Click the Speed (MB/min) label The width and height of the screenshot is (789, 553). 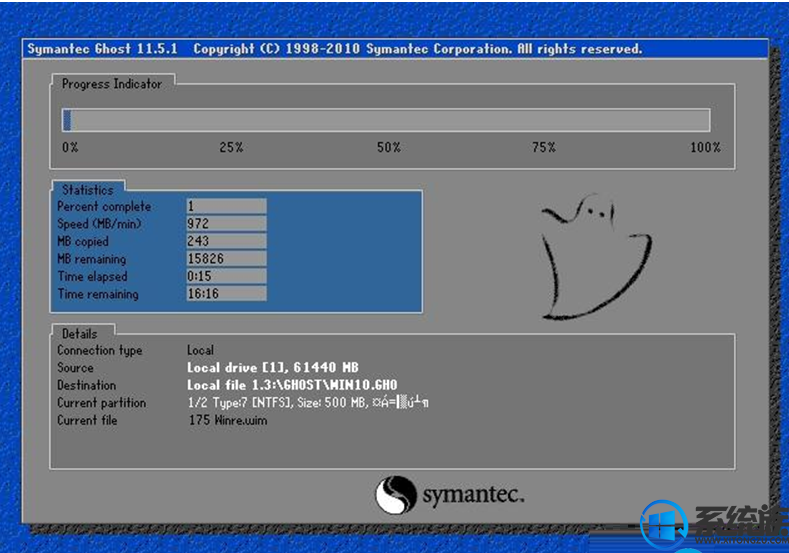pos(99,224)
